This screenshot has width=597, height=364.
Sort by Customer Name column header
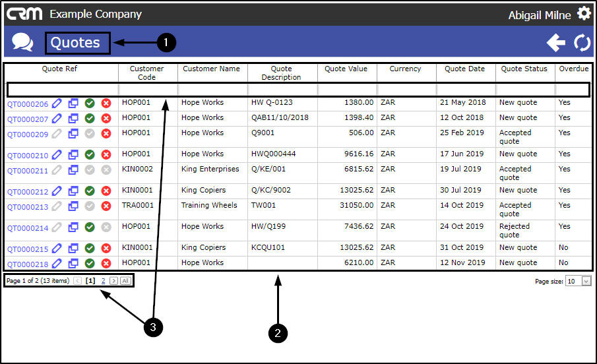(x=211, y=69)
